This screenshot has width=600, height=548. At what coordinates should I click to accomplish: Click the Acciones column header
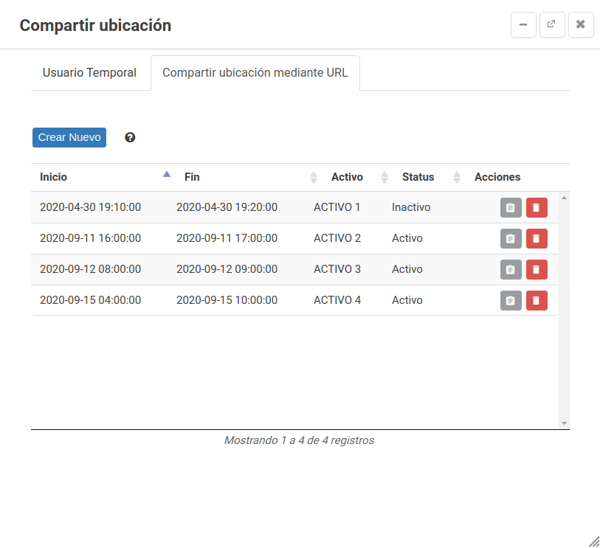tap(497, 177)
